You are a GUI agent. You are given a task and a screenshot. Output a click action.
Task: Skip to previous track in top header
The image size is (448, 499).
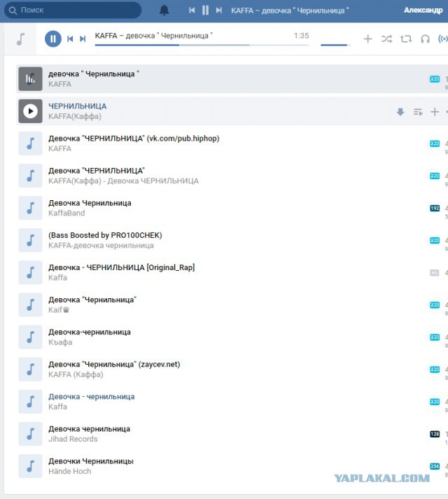tap(192, 10)
